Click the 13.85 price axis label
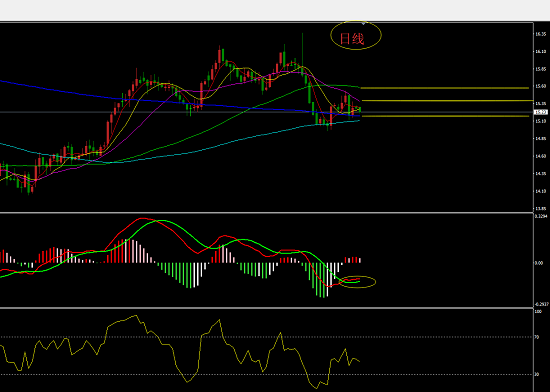550x392 pixels. [541, 209]
